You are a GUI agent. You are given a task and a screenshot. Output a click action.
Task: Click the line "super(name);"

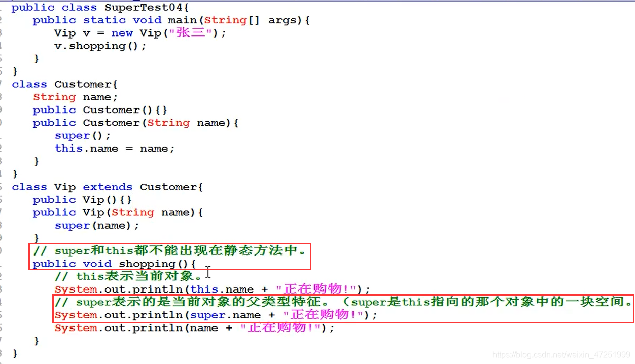(x=97, y=225)
